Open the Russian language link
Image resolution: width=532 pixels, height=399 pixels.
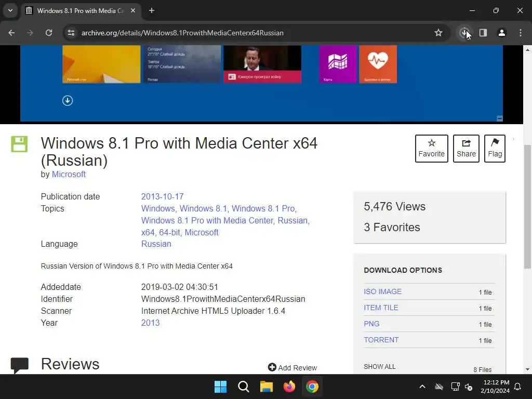point(156,244)
